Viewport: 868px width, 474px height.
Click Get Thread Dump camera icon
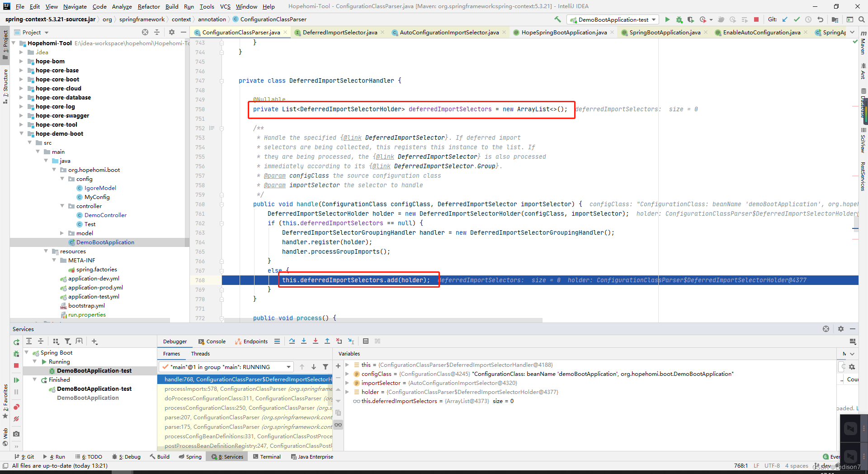point(16,434)
